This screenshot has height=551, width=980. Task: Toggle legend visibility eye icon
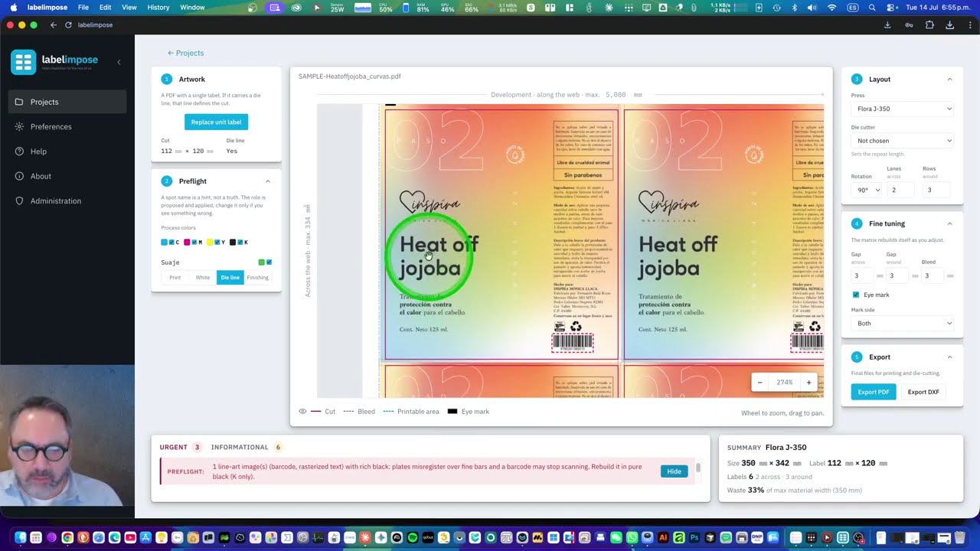pos(302,412)
